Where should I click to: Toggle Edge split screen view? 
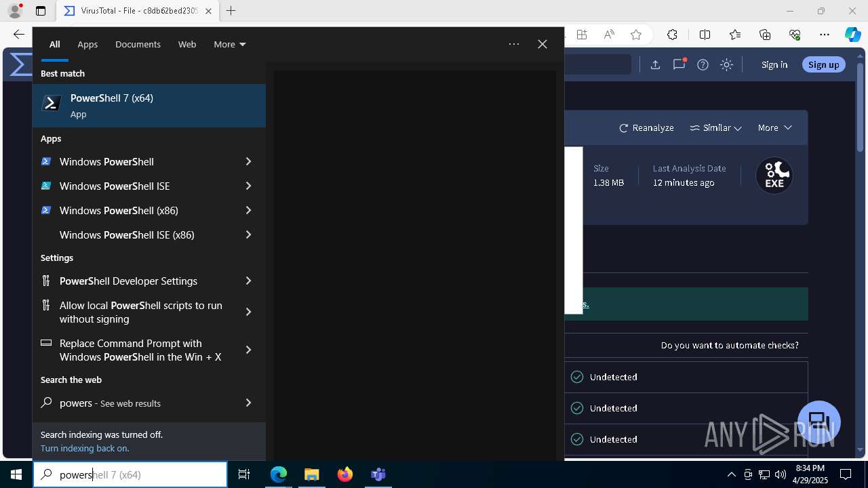pyautogui.click(x=705, y=35)
